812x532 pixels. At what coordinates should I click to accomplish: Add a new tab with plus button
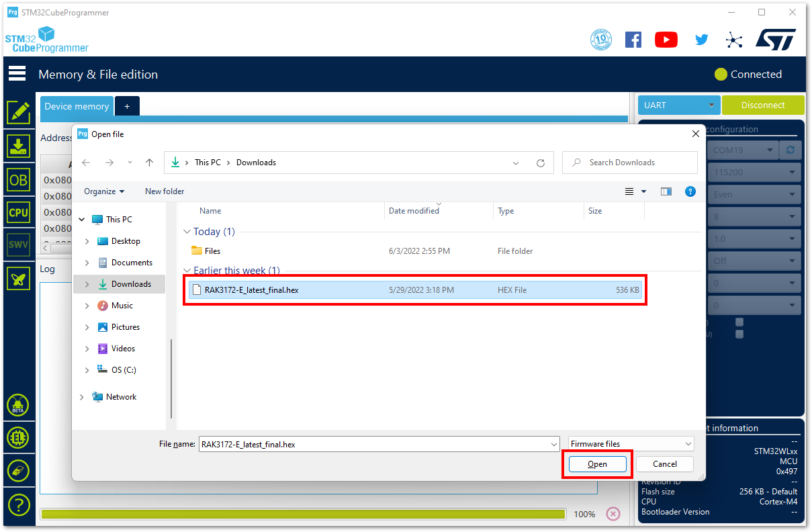pyautogui.click(x=127, y=106)
